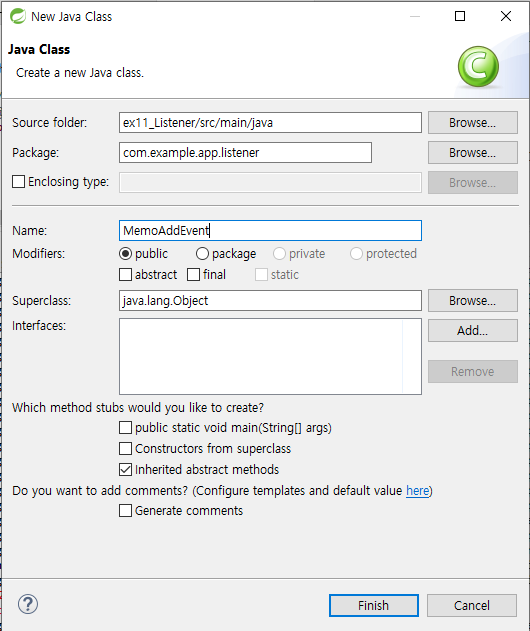Screen dimensions: 530x631
Task: Browse for Package
Action: coord(472,153)
